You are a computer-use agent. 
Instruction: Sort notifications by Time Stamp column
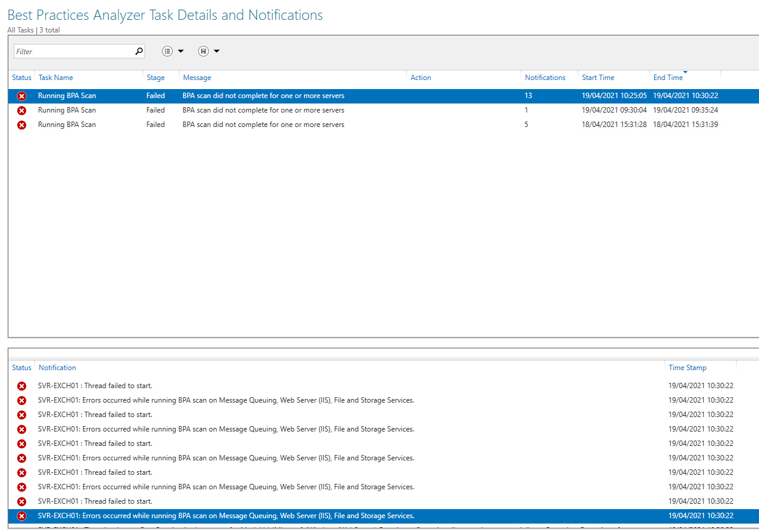(x=687, y=367)
